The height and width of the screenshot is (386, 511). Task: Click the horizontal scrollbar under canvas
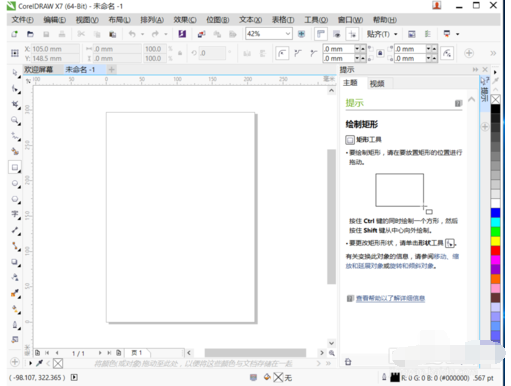click(255, 353)
